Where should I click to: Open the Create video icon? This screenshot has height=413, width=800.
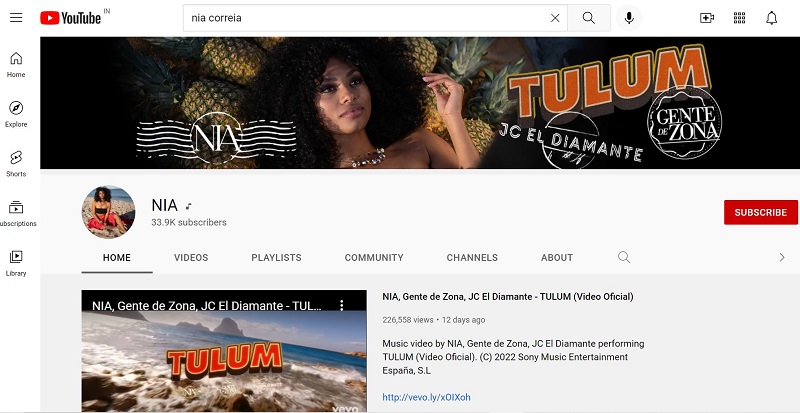(707, 18)
